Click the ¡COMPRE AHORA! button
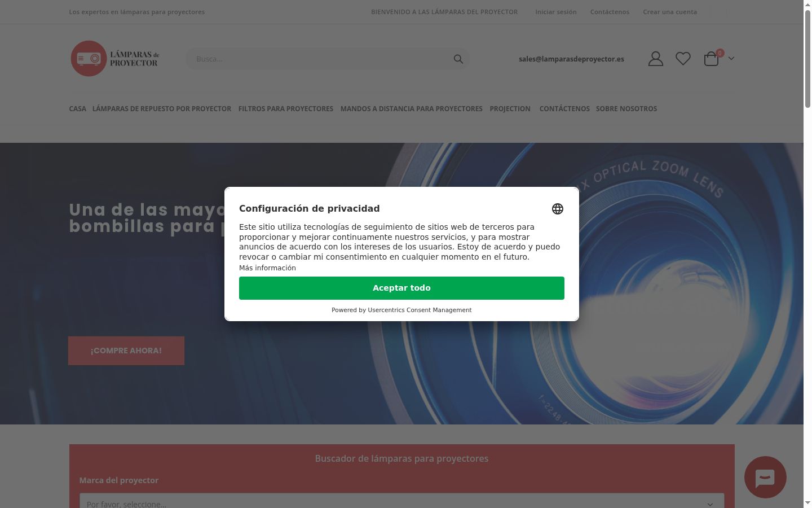Image resolution: width=812 pixels, height=508 pixels. [126, 351]
